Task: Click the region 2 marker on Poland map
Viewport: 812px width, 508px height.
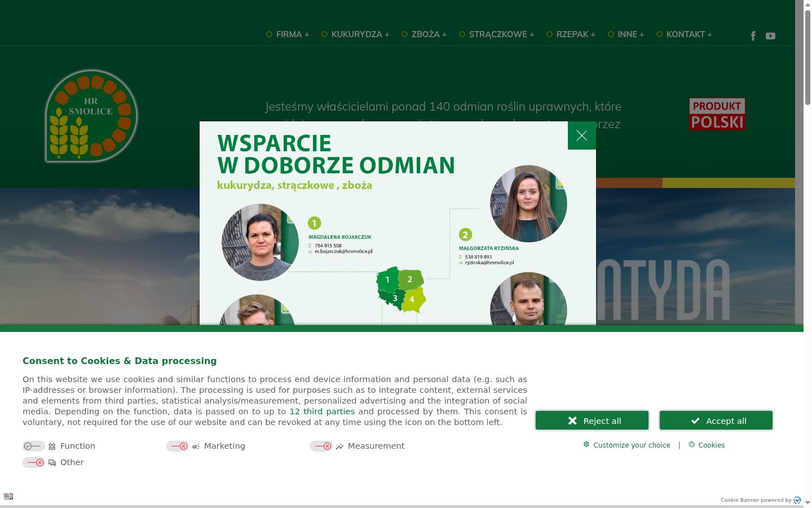Action: coord(410,279)
